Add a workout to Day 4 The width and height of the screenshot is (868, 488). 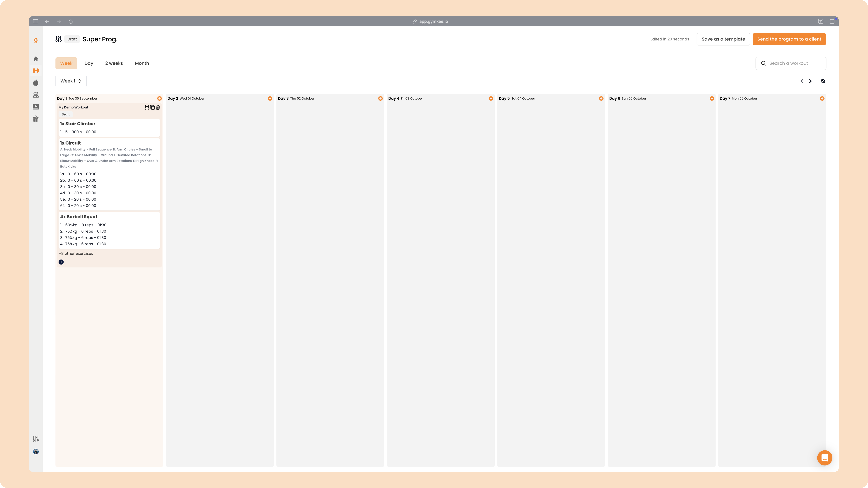[x=491, y=98]
